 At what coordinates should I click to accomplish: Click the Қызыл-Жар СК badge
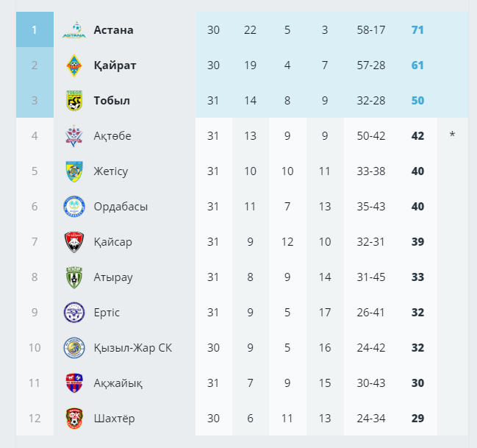click(x=74, y=348)
